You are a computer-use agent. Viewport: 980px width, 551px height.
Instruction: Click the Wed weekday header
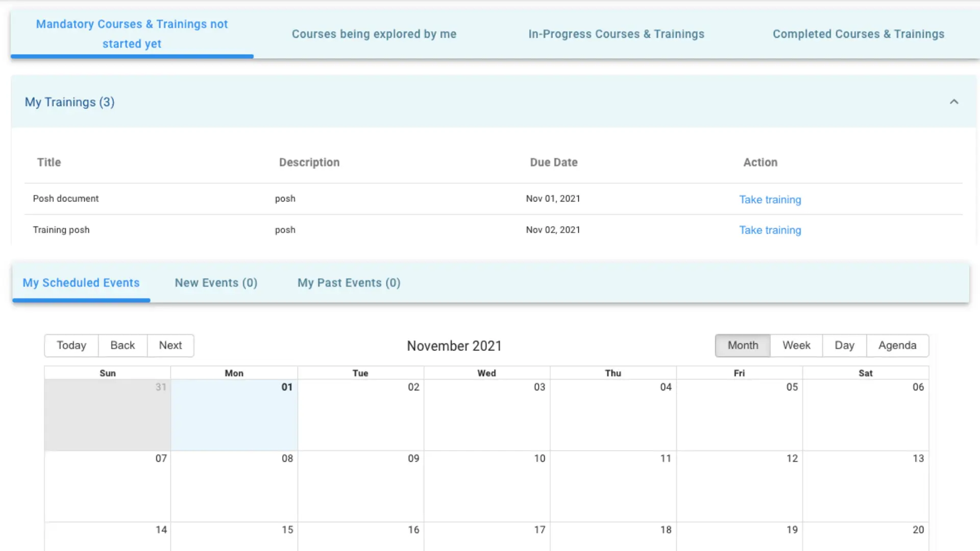486,373
